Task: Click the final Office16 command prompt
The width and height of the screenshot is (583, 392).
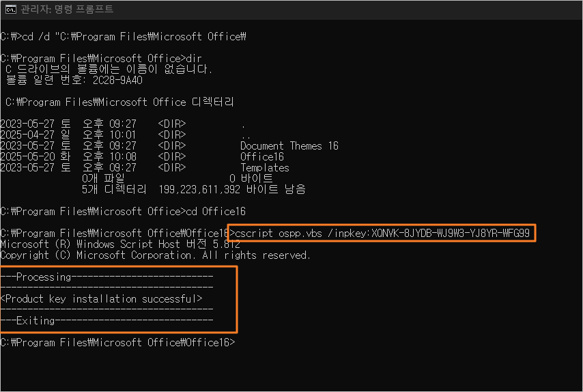Action: 117,342
